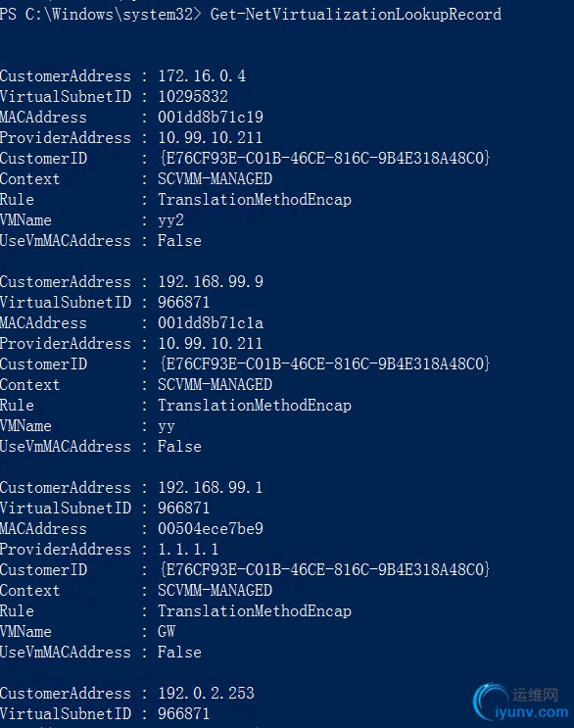The width and height of the screenshot is (574, 728).
Task: Click CustomerAddress value 192.168.99.1
Action: pos(211,487)
